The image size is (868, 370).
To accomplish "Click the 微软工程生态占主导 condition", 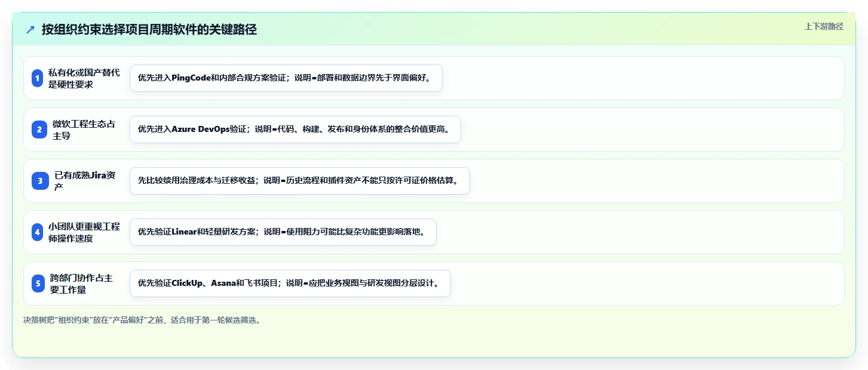I will 84,129.
